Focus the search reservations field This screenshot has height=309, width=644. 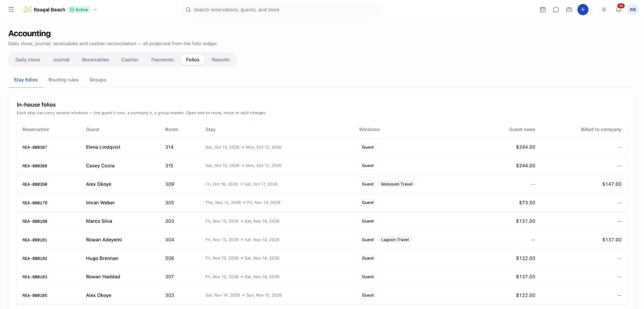[x=281, y=9]
